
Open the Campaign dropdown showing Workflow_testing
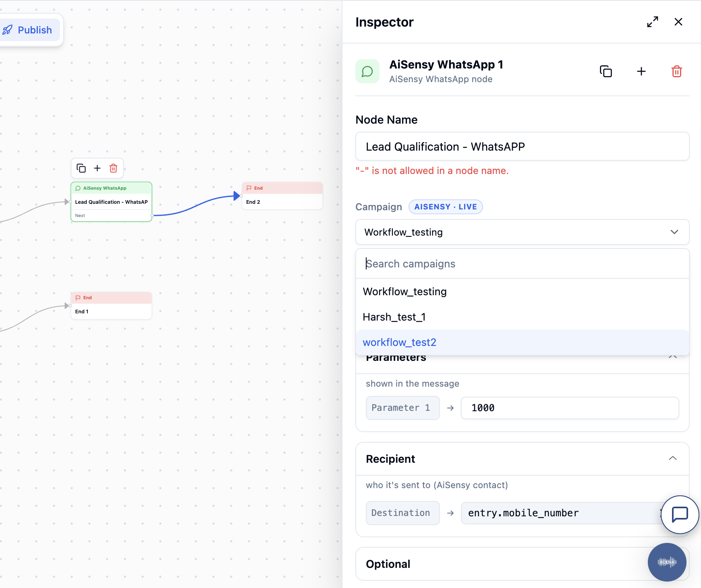point(522,232)
